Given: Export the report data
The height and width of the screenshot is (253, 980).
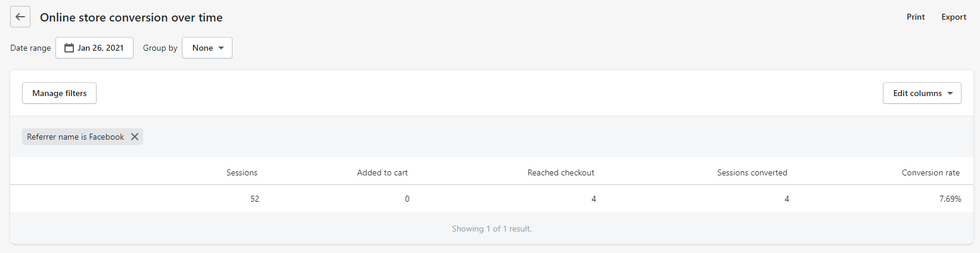Looking at the screenshot, I should 954,17.
